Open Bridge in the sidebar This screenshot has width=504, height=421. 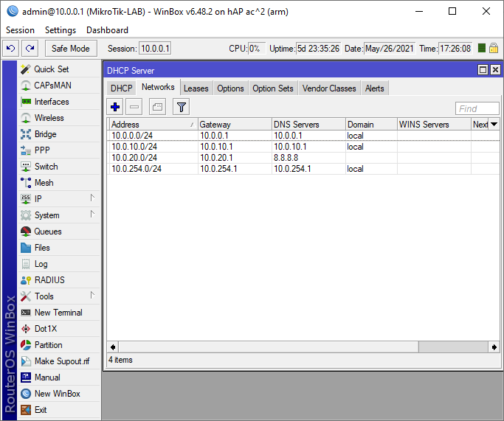59,134
